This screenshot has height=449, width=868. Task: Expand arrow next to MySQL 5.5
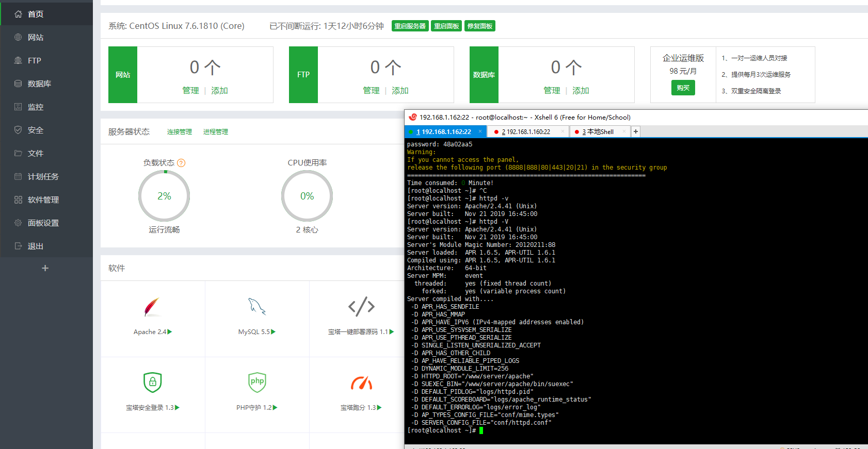(x=274, y=332)
